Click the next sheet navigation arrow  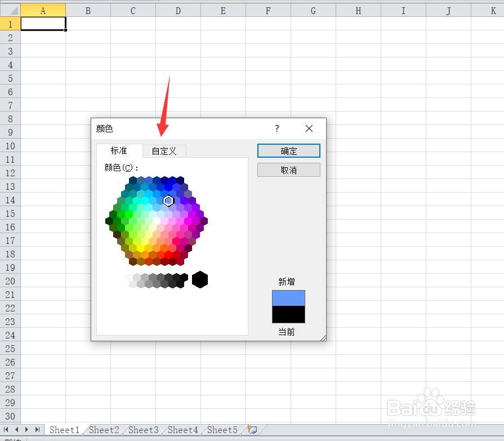[x=26, y=430]
